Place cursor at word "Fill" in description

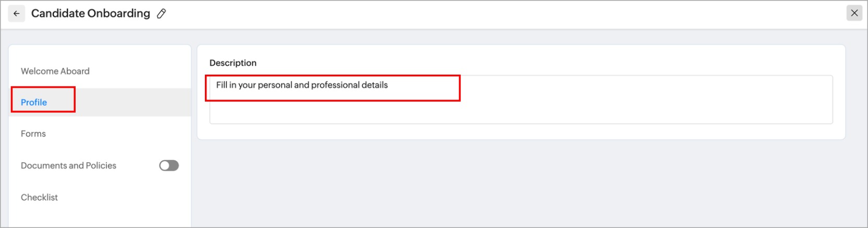[x=222, y=85]
